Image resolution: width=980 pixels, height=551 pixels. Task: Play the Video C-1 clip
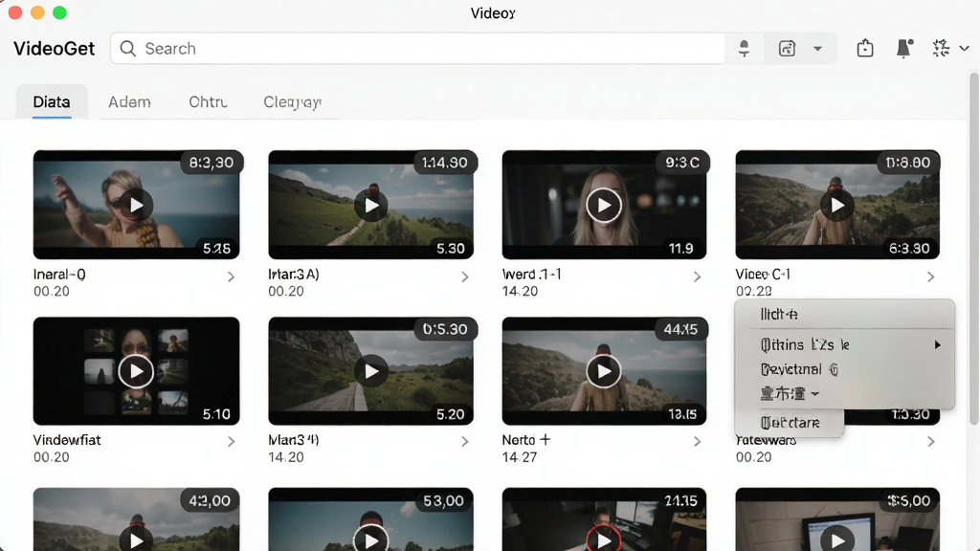coord(837,205)
